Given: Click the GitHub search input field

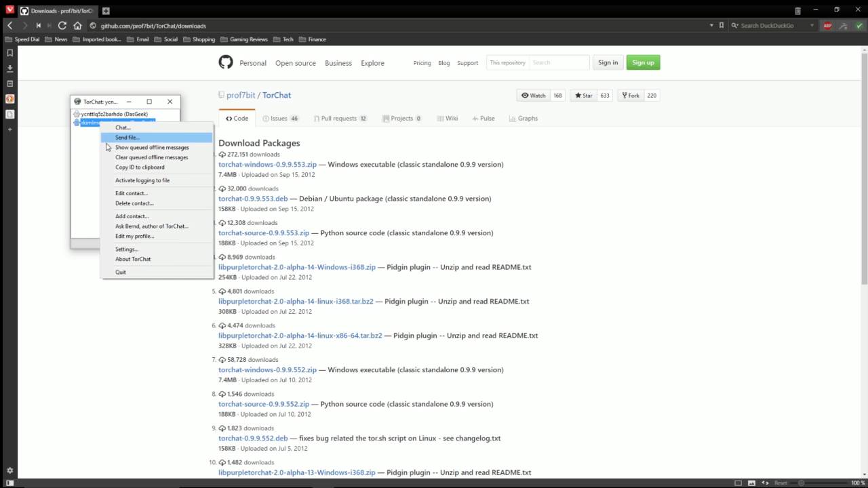Looking at the screenshot, I should (559, 62).
